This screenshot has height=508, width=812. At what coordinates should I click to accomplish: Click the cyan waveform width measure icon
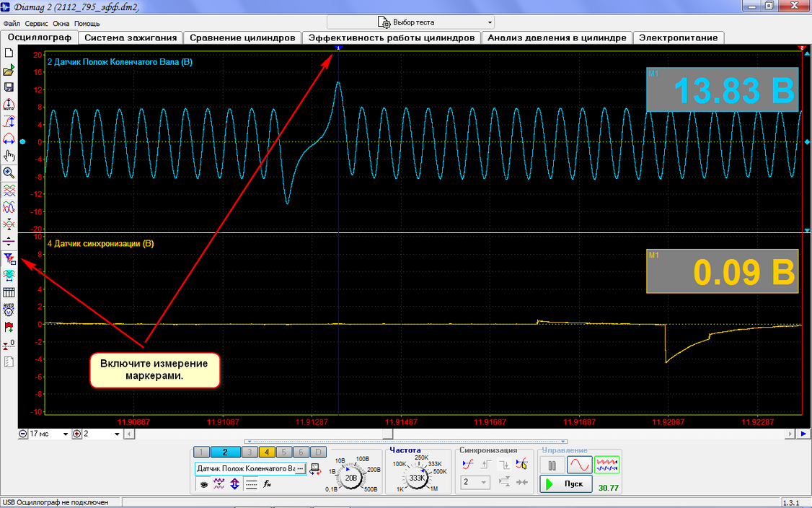tap(9, 276)
